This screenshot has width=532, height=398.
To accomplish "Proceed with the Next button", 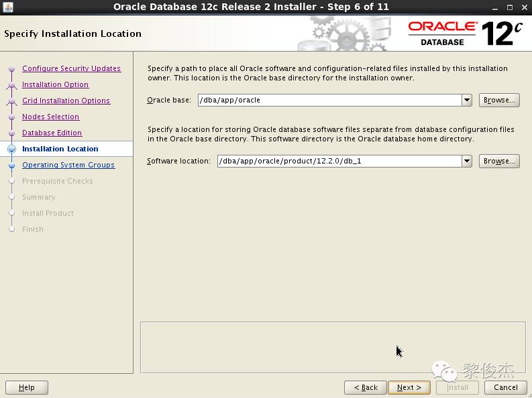I will tap(409, 387).
